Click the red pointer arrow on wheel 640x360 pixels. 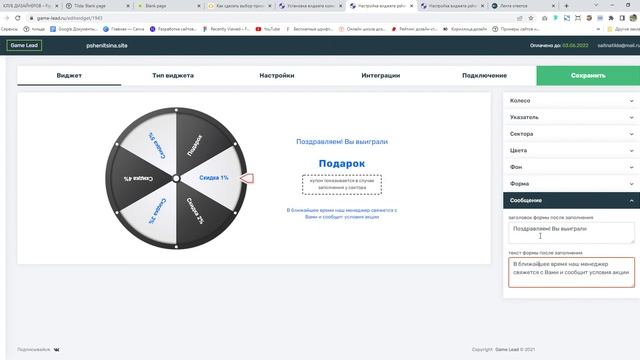pyautogui.click(x=247, y=178)
